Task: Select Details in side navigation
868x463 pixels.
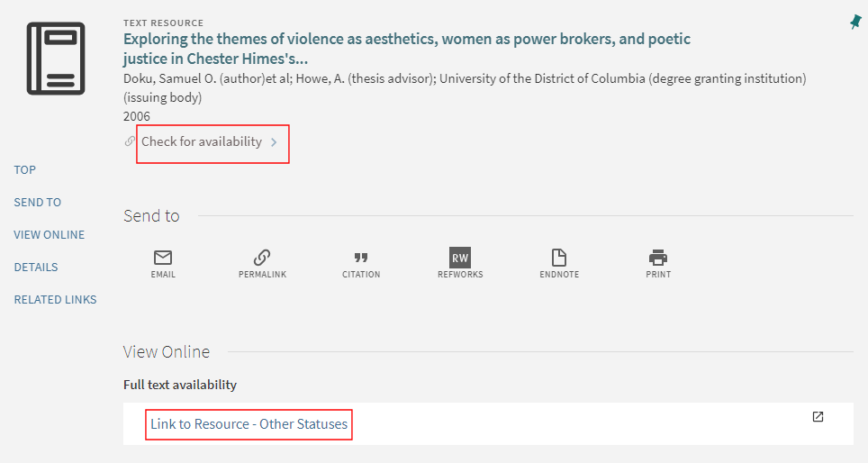Action: (x=36, y=268)
